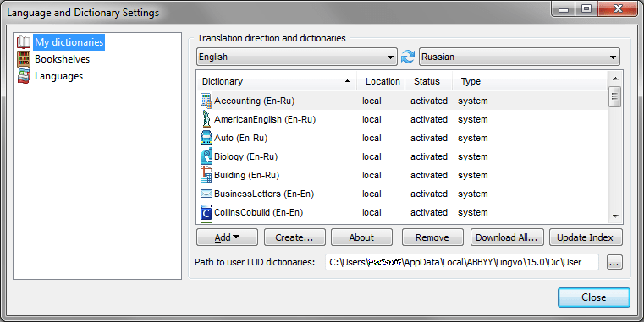Click the Create... button
Screen dimensions: 644x322
pos(294,237)
